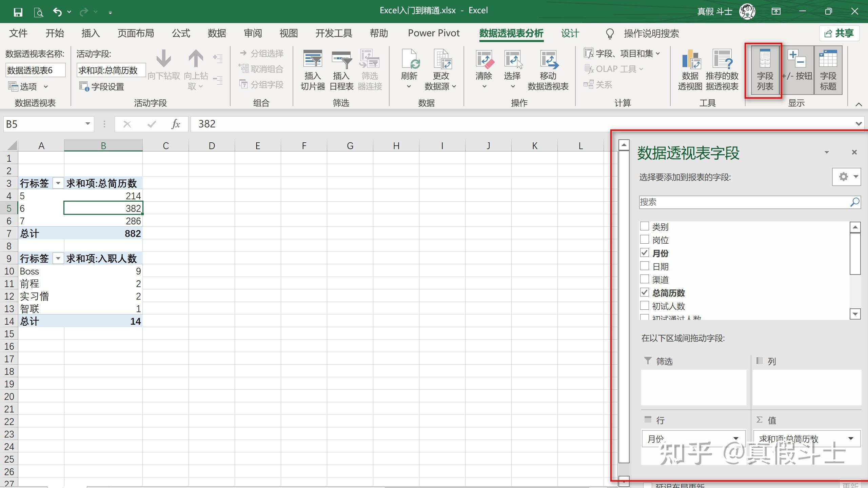Screen dimensions: 868x488
Task: Check the 类别 field checkbox
Action: coord(644,226)
